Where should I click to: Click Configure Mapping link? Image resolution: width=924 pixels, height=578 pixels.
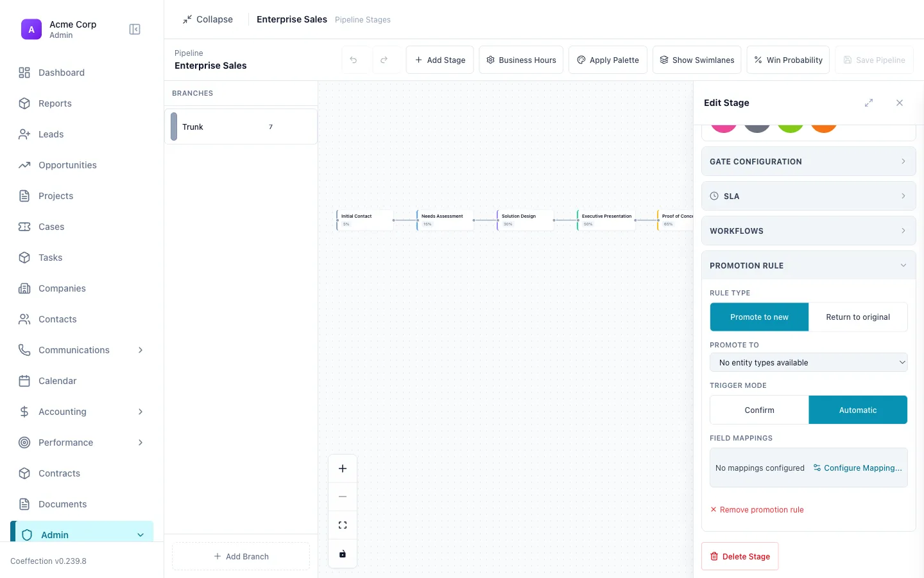tap(858, 468)
